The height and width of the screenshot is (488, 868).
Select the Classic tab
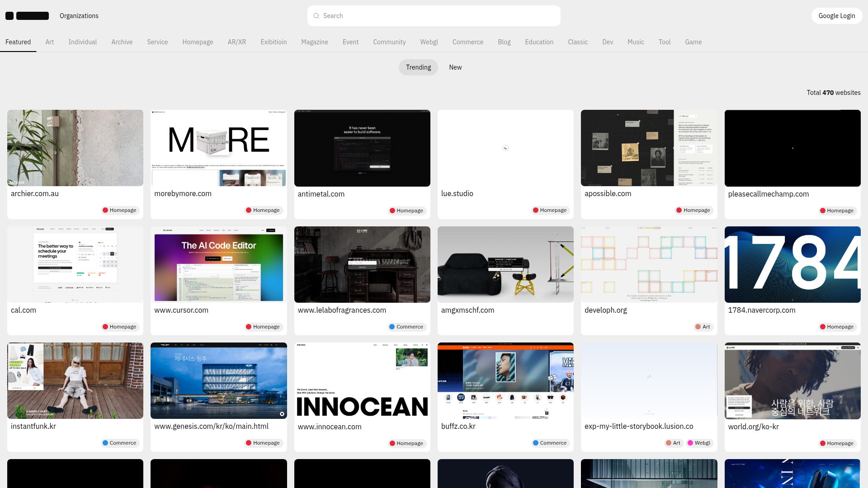click(578, 42)
